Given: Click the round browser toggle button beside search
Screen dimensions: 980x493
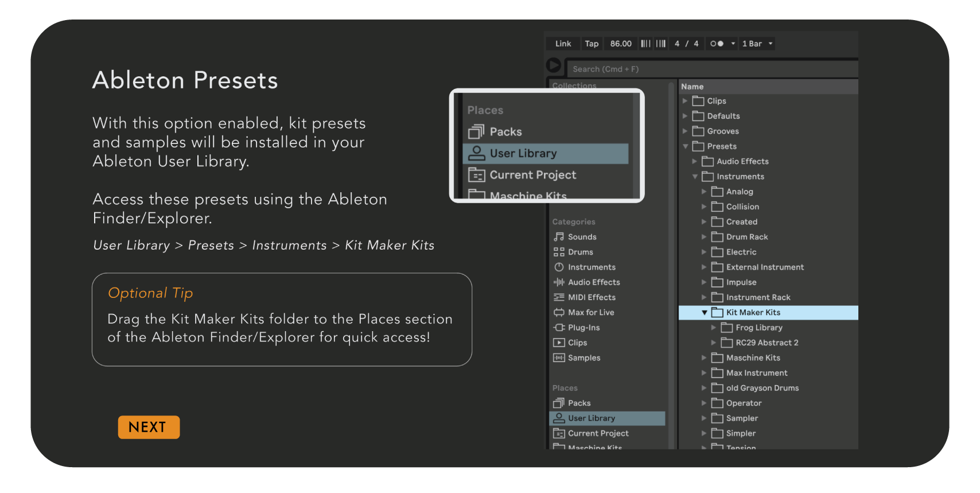Looking at the screenshot, I should coord(554,65).
